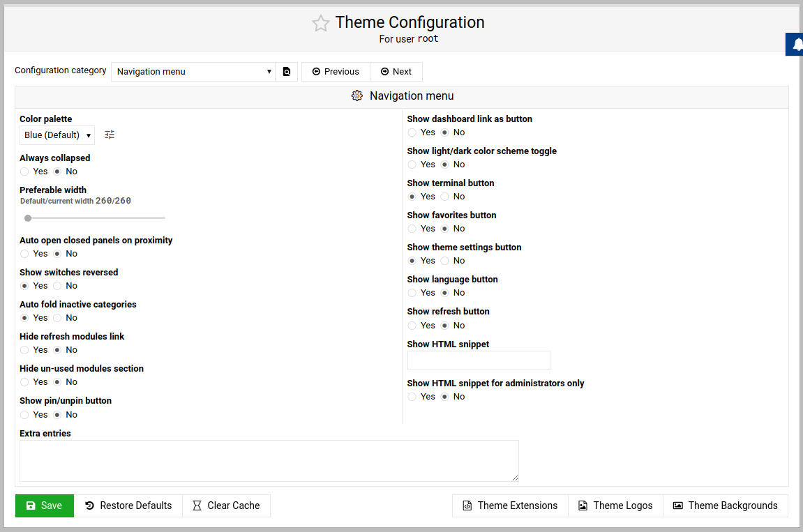The width and height of the screenshot is (803, 532).
Task: Open the color palette adjustment sliders icon
Action: (110, 135)
